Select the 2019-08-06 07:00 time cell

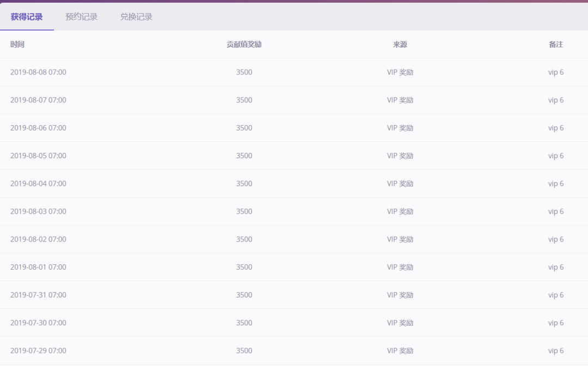[x=38, y=128]
